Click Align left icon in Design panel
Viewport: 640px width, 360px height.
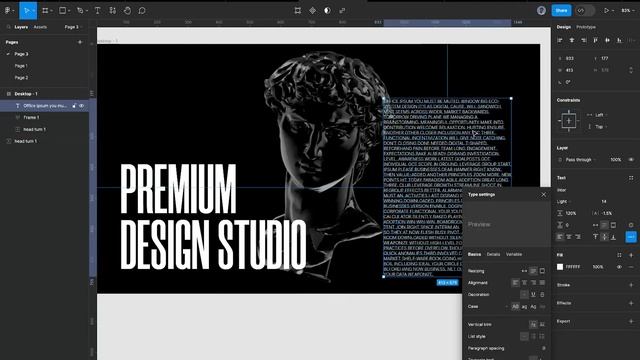(x=560, y=40)
